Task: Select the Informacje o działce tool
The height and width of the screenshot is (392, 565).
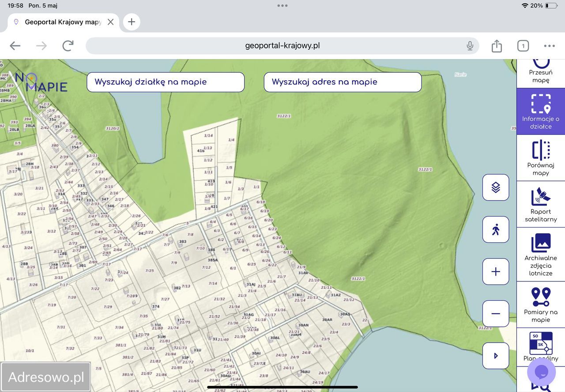Action: click(x=541, y=112)
